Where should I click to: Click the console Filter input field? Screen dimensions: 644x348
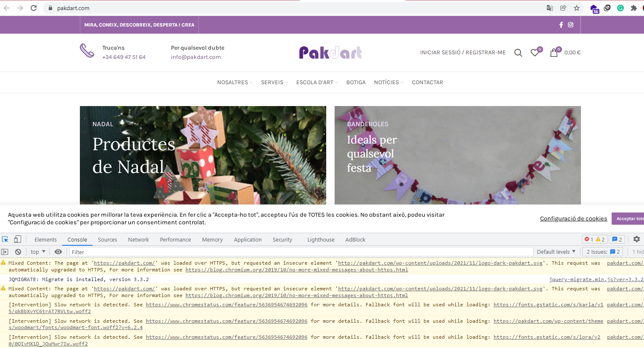click(301, 252)
